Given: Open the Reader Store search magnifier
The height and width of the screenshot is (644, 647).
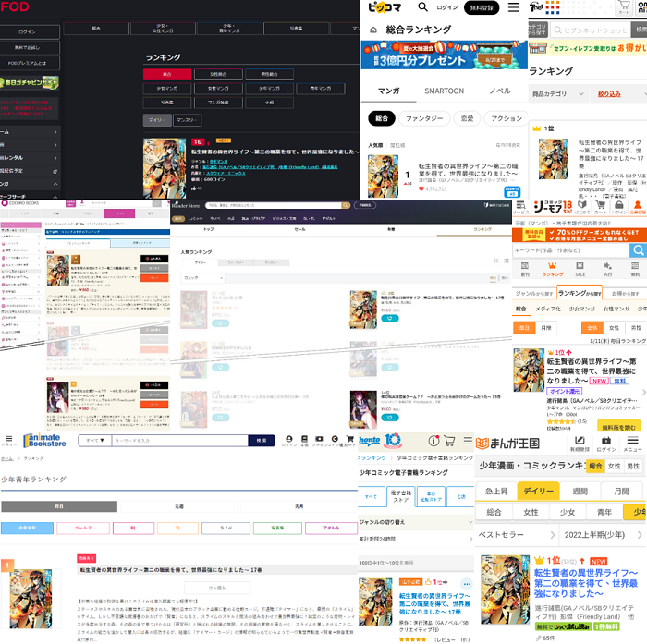Looking at the screenshot, I should click(346, 205).
